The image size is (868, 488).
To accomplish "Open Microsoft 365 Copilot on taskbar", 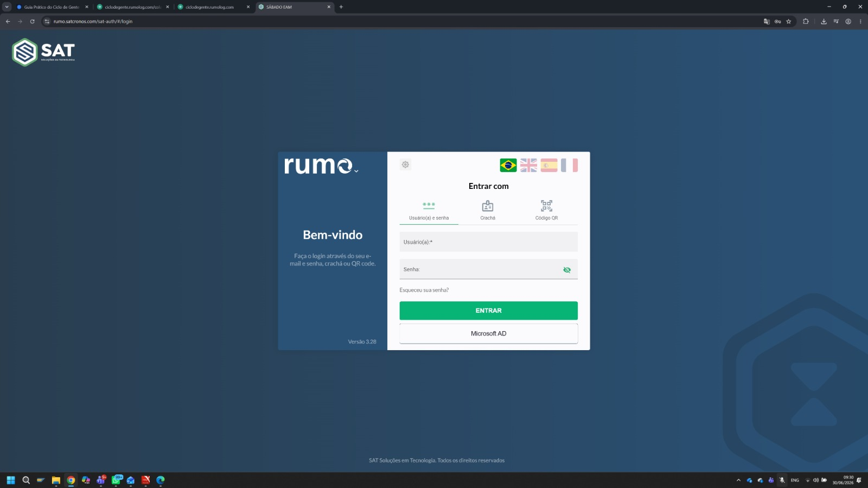I will pos(86,480).
